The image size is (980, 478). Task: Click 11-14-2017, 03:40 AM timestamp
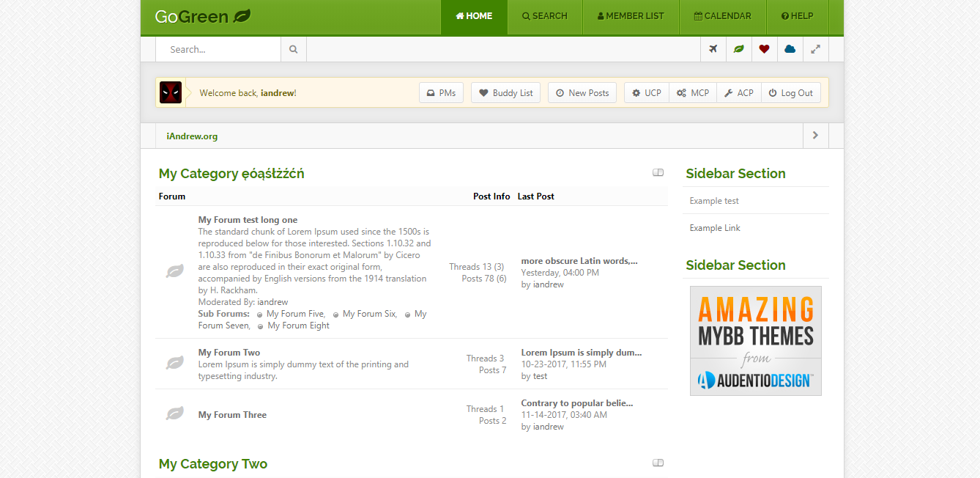564,415
